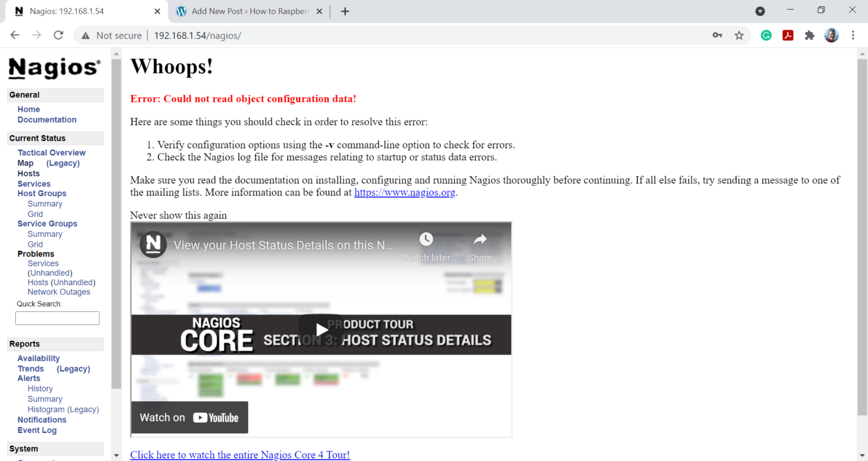Viewport: 868px width, 461px height.
Task: Play the Nagios Core product tour video
Action: click(321, 329)
